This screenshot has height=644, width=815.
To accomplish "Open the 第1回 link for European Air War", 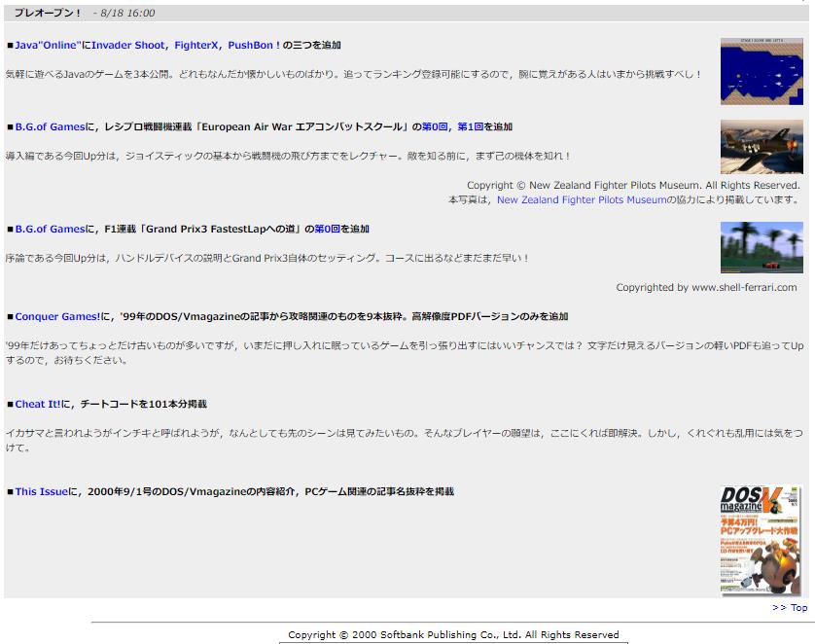I will coord(471,126).
